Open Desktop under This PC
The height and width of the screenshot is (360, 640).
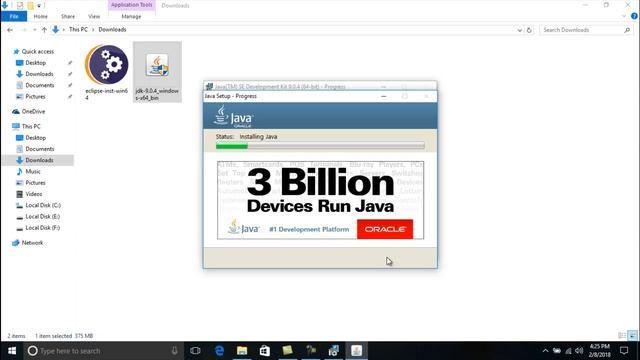pyautogui.click(x=35, y=138)
